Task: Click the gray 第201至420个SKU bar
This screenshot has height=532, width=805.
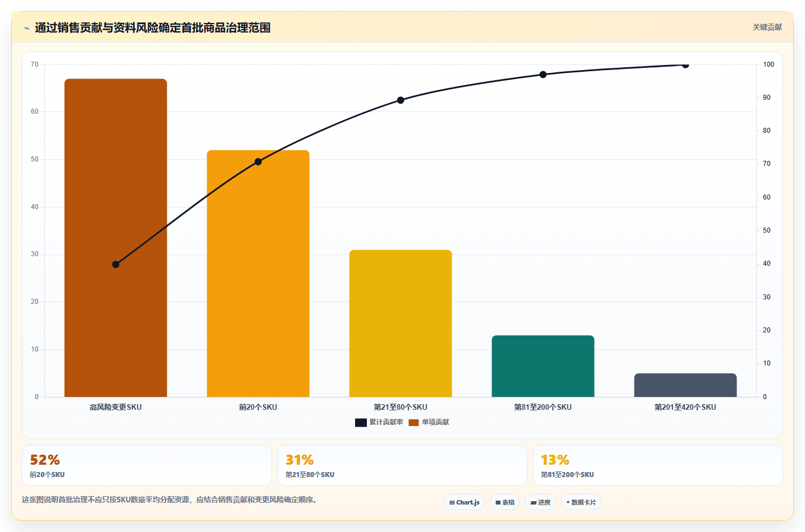Action: point(686,385)
